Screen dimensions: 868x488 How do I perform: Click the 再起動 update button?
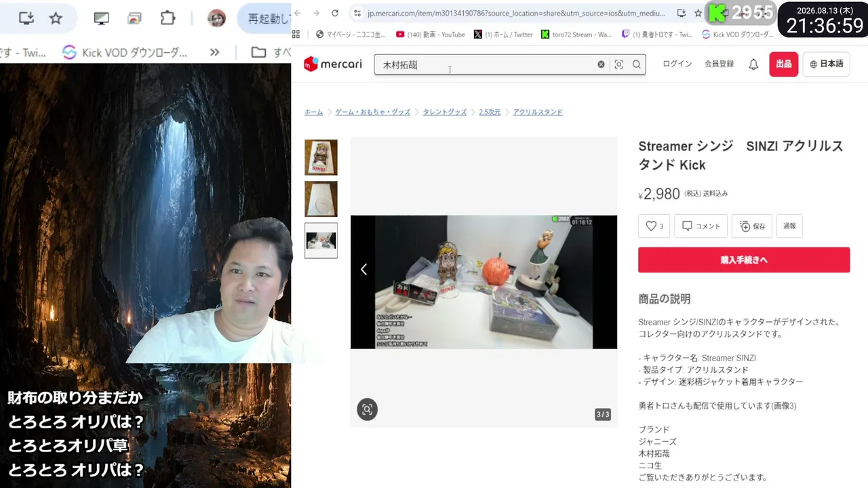[x=264, y=18]
